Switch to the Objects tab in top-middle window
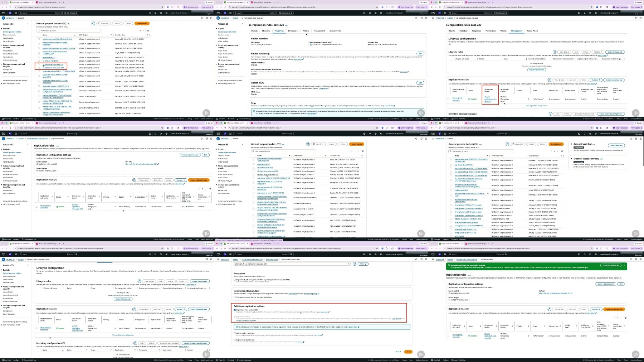The image size is (644, 362). (x=254, y=31)
